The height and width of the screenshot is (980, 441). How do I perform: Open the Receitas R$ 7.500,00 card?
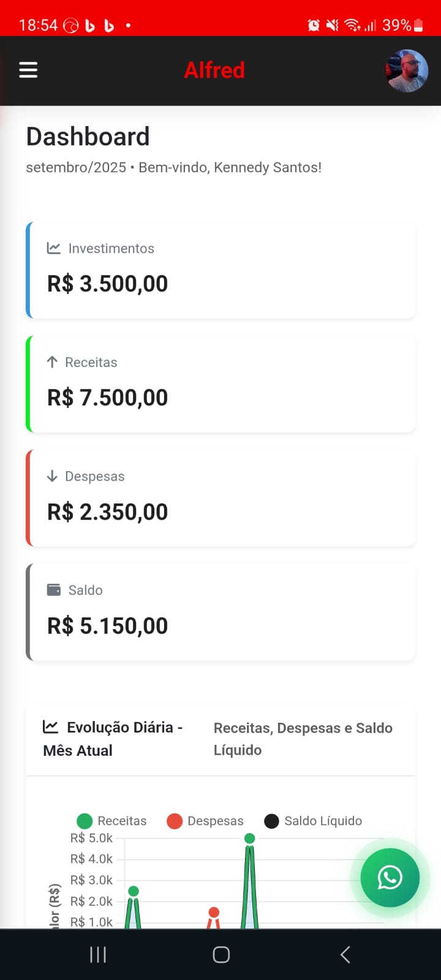(221, 384)
